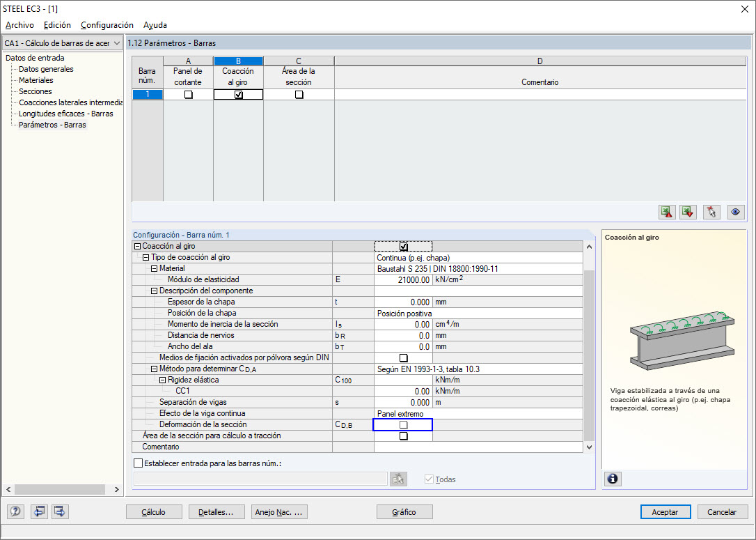This screenshot has height=540, width=756.
Task: Click the Cancelar button
Action: click(722, 512)
